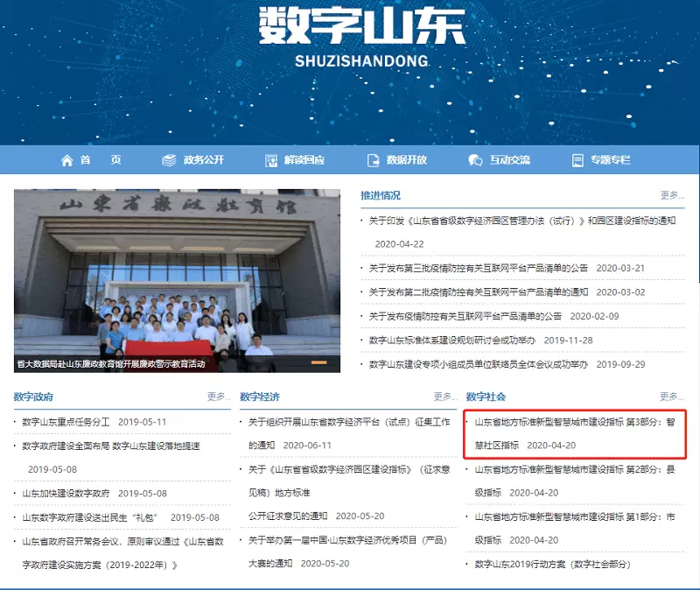
Task: Open 关于印发《山东省省级数字经济园区管理办法（试行）》 notice
Action: tap(522, 221)
